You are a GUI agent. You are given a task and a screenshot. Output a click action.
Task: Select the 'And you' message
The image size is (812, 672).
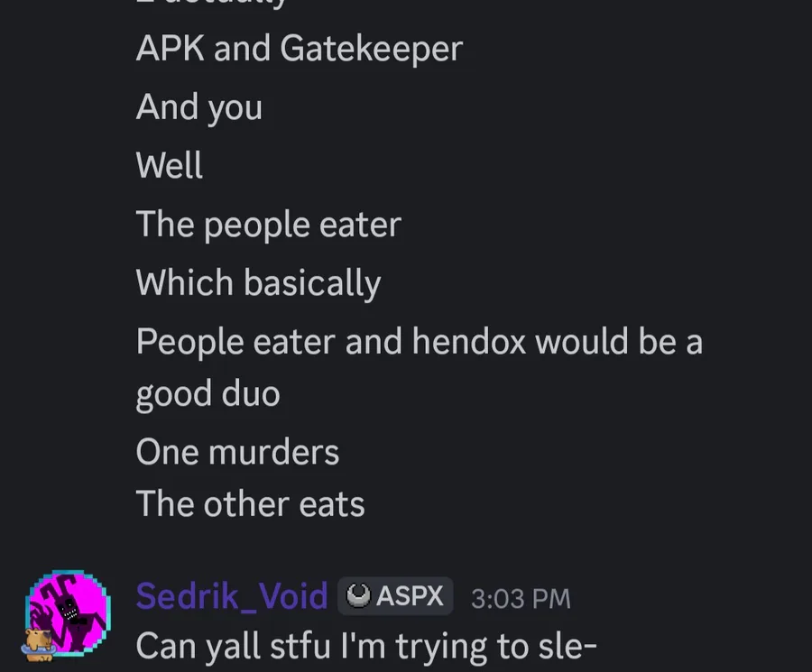[198, 108]
